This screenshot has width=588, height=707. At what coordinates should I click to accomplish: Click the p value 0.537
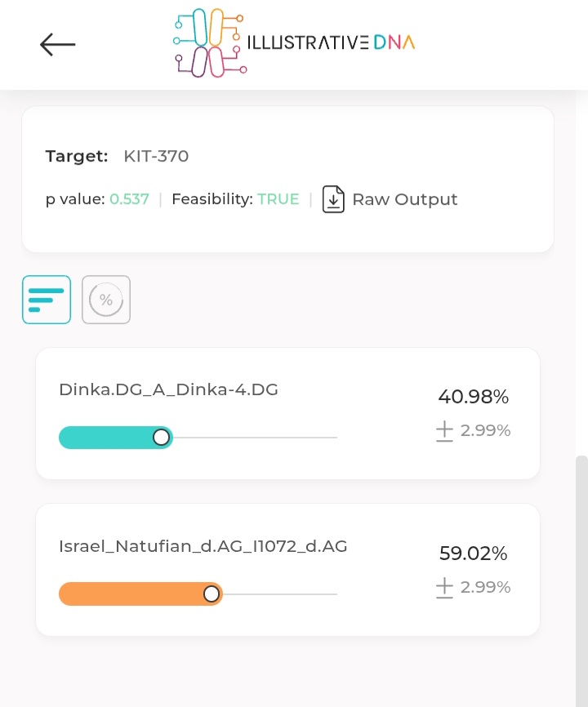(129, 199)
